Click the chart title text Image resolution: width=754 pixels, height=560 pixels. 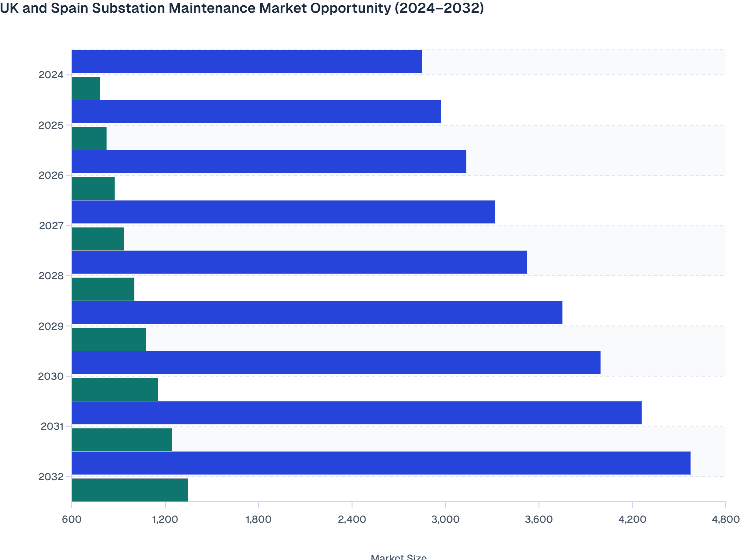tap(241, 8)
